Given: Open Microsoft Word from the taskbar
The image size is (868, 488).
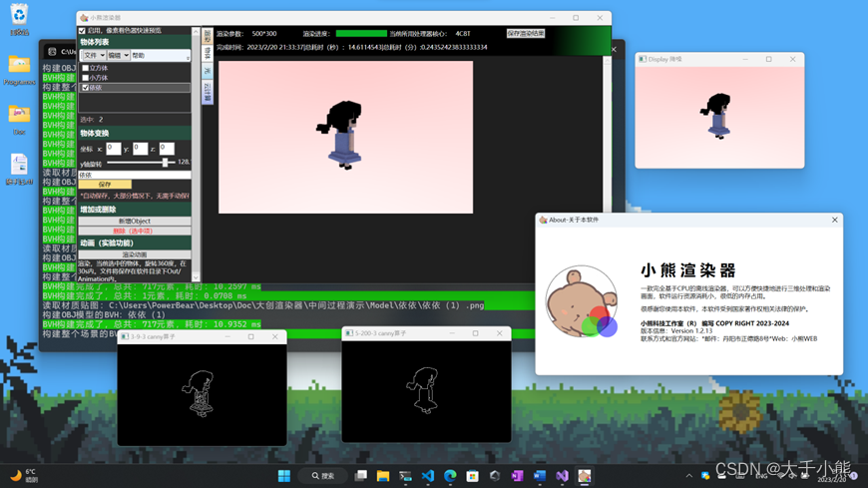Looking at the screenshot, I should point(540,476).
